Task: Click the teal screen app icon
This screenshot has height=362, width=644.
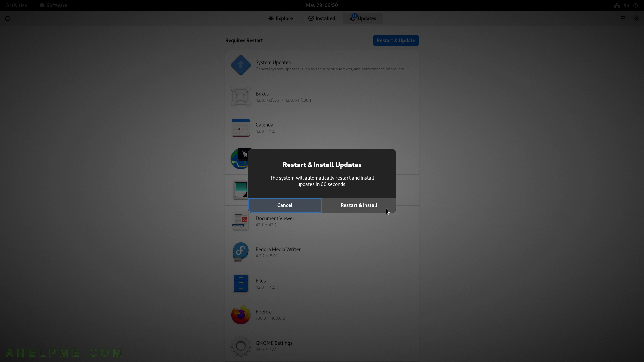Action: [x=240, y=190]
